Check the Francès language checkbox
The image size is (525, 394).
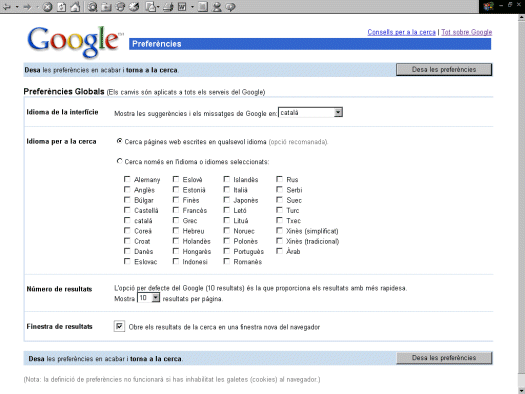176,210
